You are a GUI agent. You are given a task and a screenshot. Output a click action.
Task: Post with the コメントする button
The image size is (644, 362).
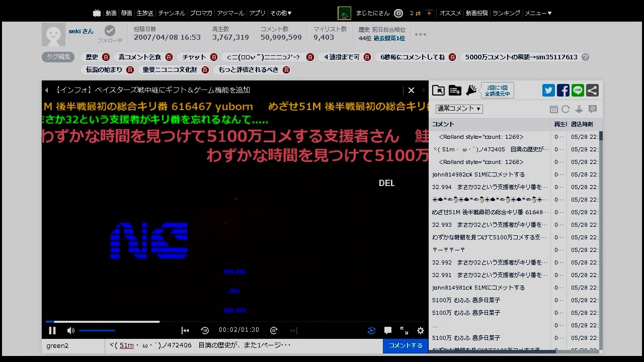(x=406, y=345)
